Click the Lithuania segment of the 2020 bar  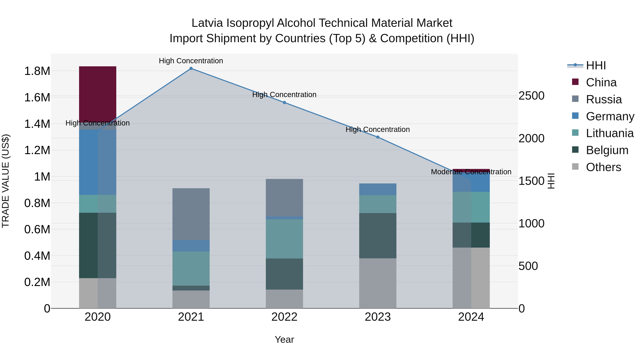98,204
